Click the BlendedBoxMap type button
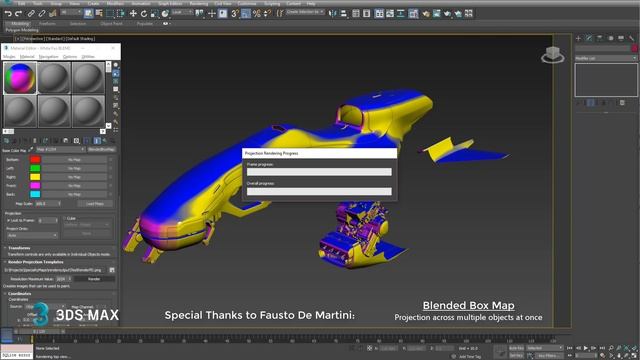640x360 pixels. [x=101, y=149]
